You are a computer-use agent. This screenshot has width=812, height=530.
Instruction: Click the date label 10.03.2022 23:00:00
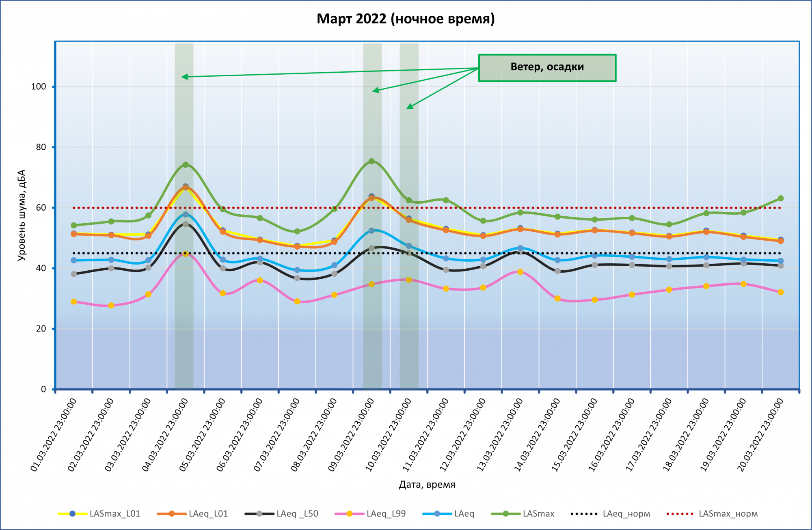click(x=389, y=435)
